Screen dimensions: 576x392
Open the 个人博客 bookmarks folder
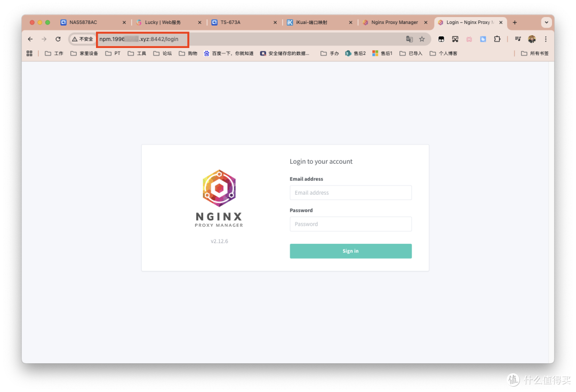[443, 53]
